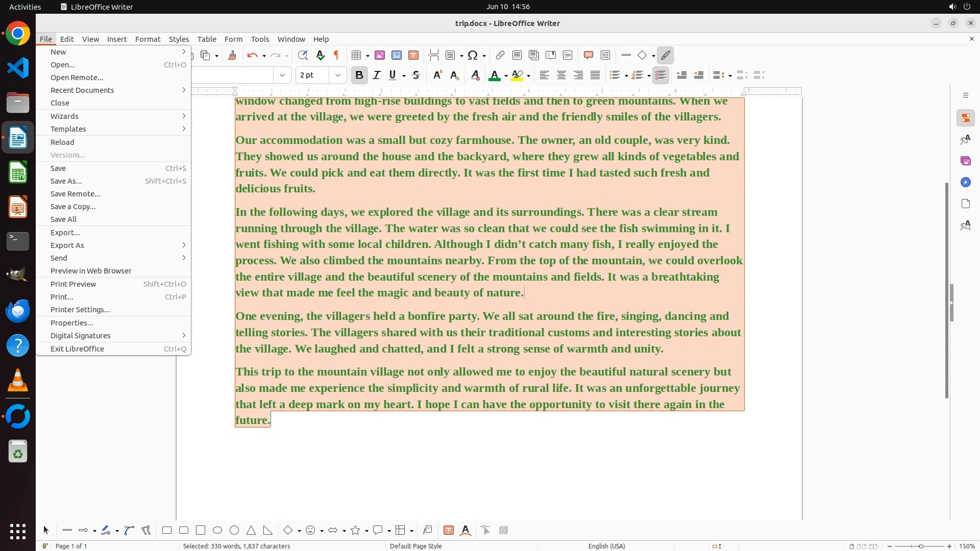The width and height of the screenshot is (980, 551).
Task: Open Thunderbird Mail from the dock
Action: (x=18, y=311)
